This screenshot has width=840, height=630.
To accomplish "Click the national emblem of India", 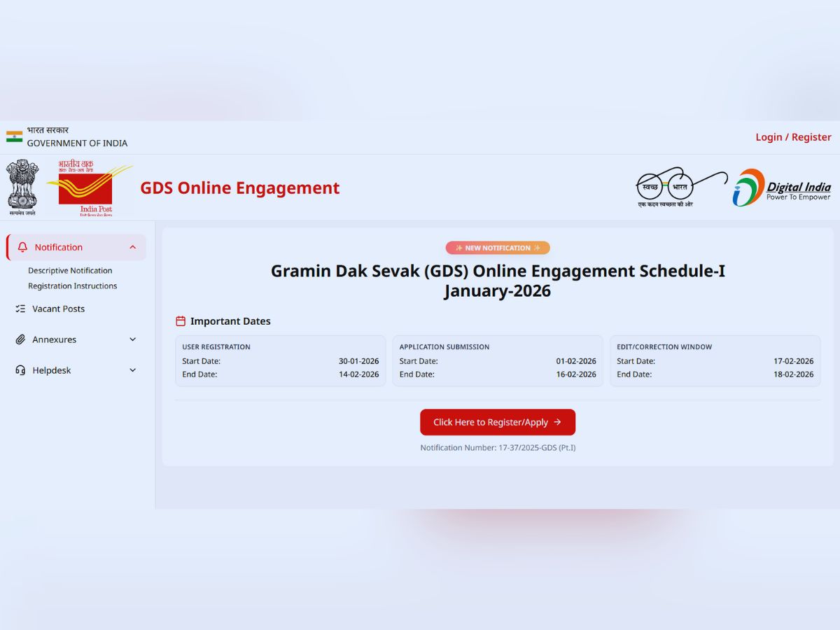I will (x=22, y=188).
